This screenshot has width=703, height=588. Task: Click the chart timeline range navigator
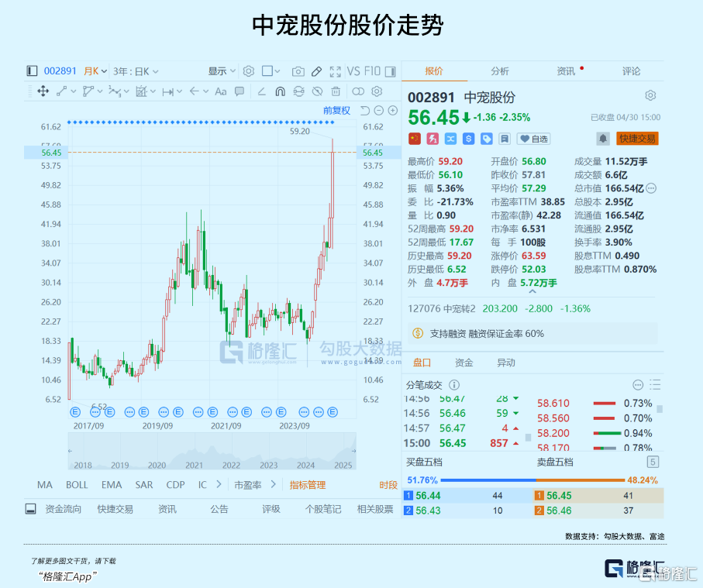coord(212,452)
